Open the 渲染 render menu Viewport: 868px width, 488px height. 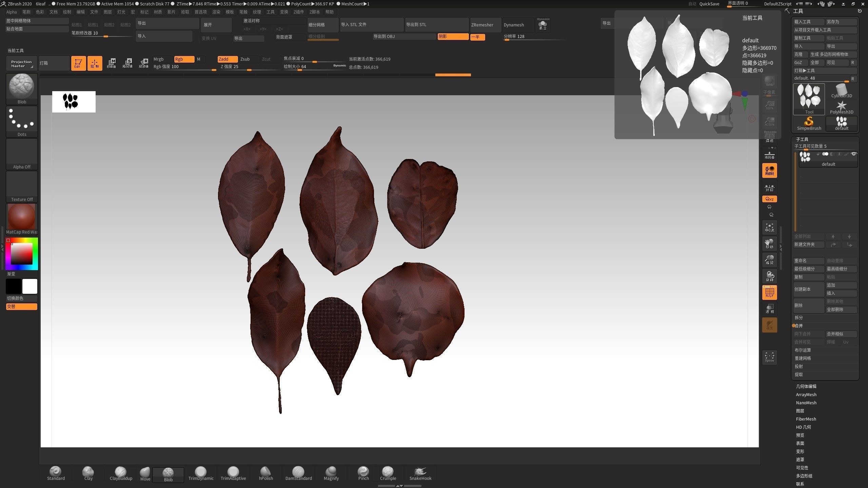coord(216,12)
